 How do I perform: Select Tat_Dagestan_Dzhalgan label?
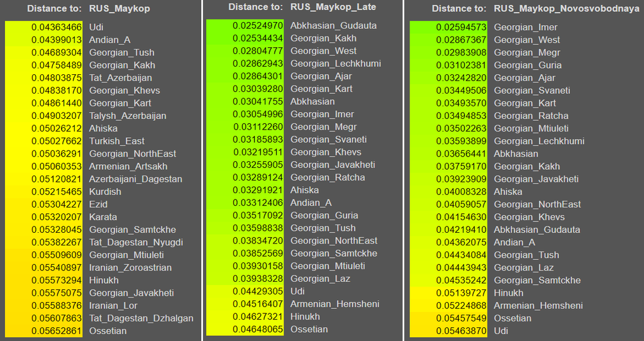coord(142,318)
